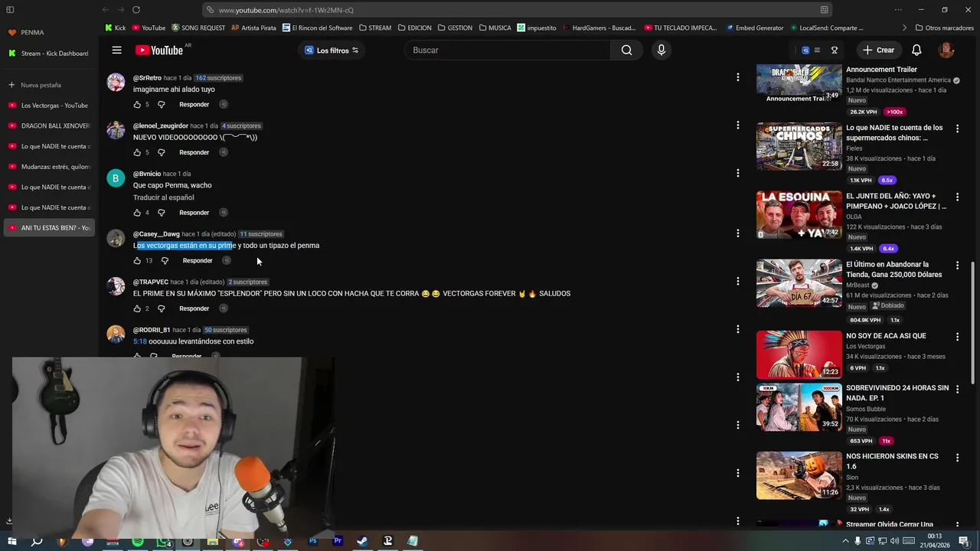
Task: Open the MUSICA bookmark folder
Action: pyautogui.click(x=495, y=28)
